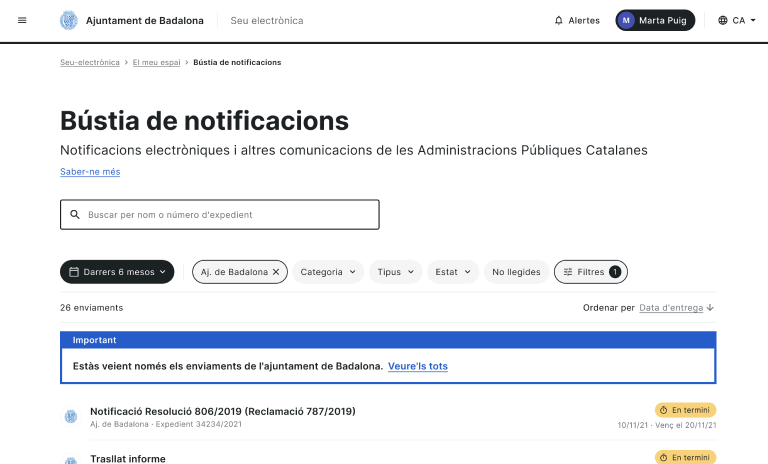Click the Ajuntament de Badalona title

[144, 21]
